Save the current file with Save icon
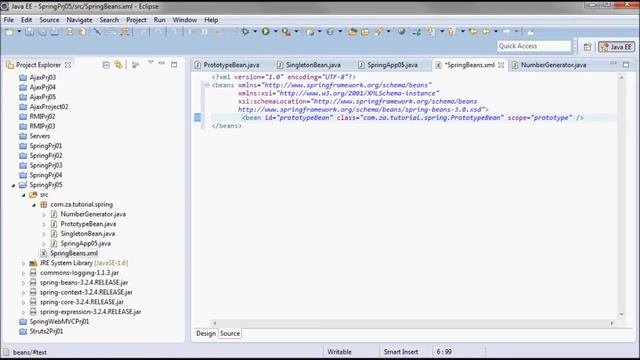This screenshot has width=640, height=360. click(29, 31)
